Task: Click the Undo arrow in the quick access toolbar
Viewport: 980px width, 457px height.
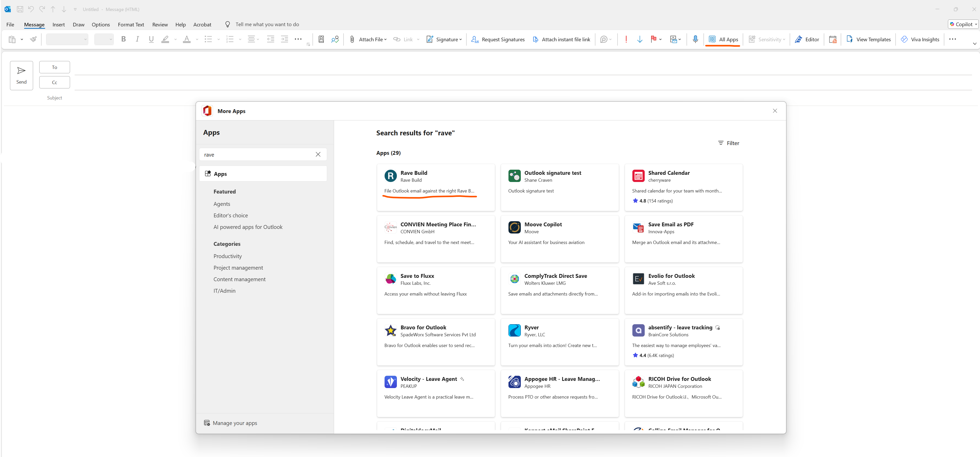Action: click(31, 9)
